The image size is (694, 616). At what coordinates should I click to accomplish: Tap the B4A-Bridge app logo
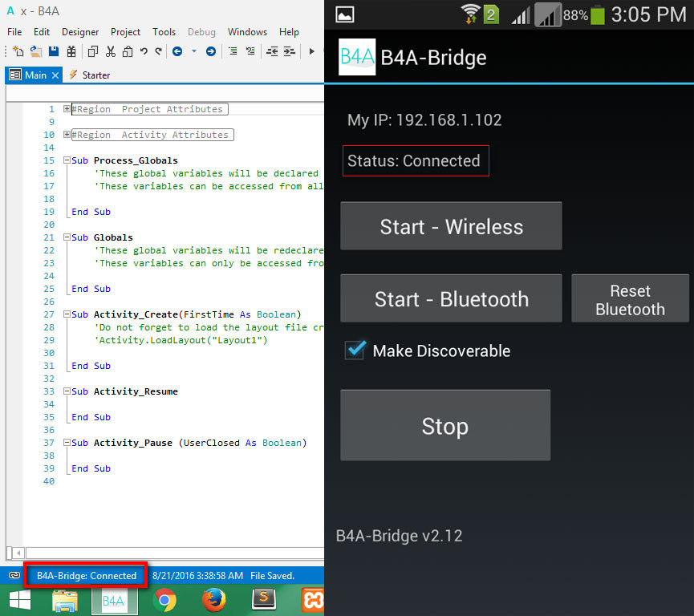pyautogui.click(x=357, y=57)
